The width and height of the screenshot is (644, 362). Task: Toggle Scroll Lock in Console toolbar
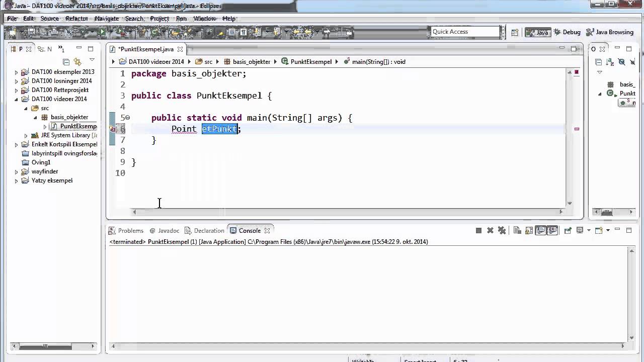pyautogui.click(x=529, y=230)
